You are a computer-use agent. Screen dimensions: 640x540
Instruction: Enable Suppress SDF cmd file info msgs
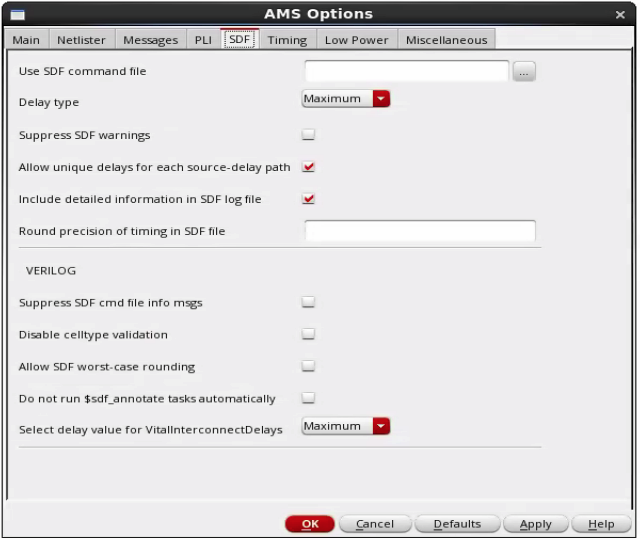309,302
